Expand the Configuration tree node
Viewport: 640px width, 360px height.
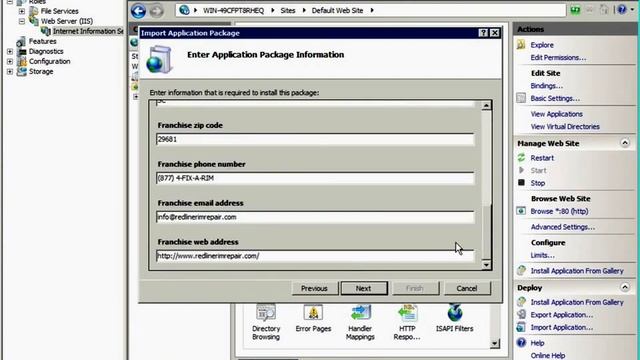(10, 61)
